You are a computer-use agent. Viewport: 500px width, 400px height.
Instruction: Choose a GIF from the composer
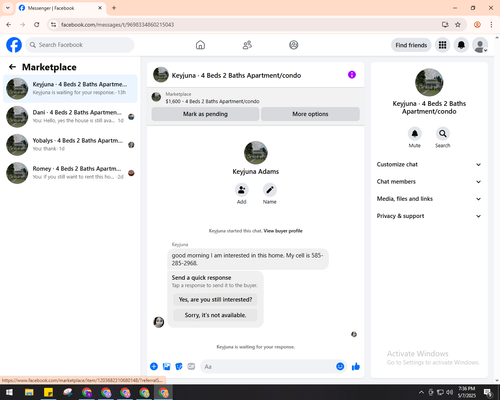(x=191, y=367)
